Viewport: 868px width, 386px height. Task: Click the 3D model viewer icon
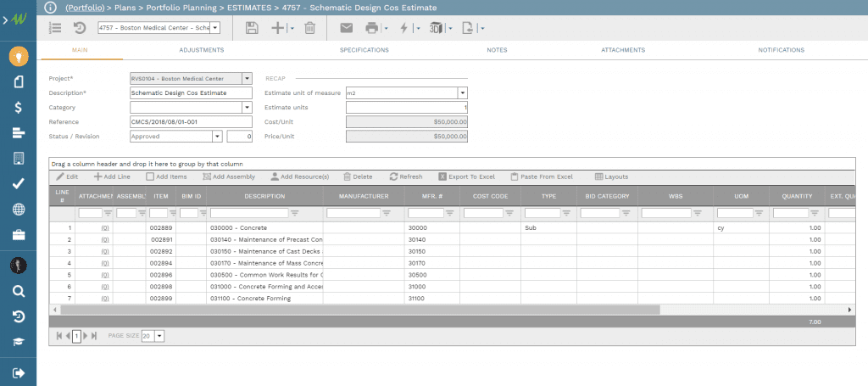point(436,28)
